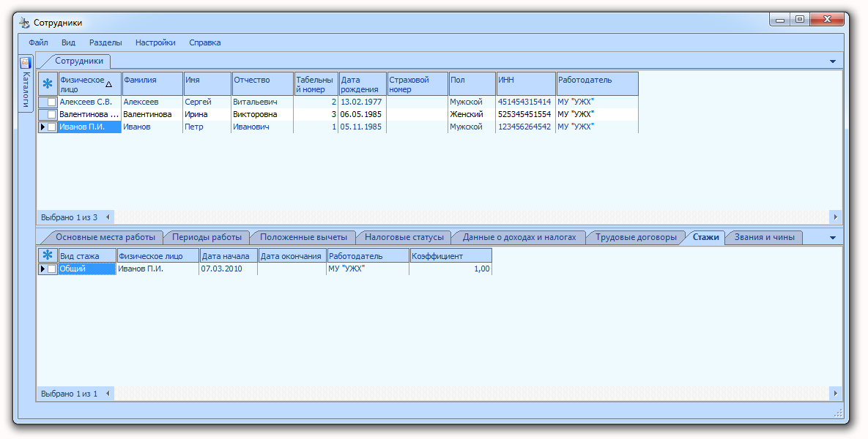Tick the checkbox for Общий стаж row
The width and height of the screenshot is (868, 439).
pyautogui.click(x=51, y=269)
